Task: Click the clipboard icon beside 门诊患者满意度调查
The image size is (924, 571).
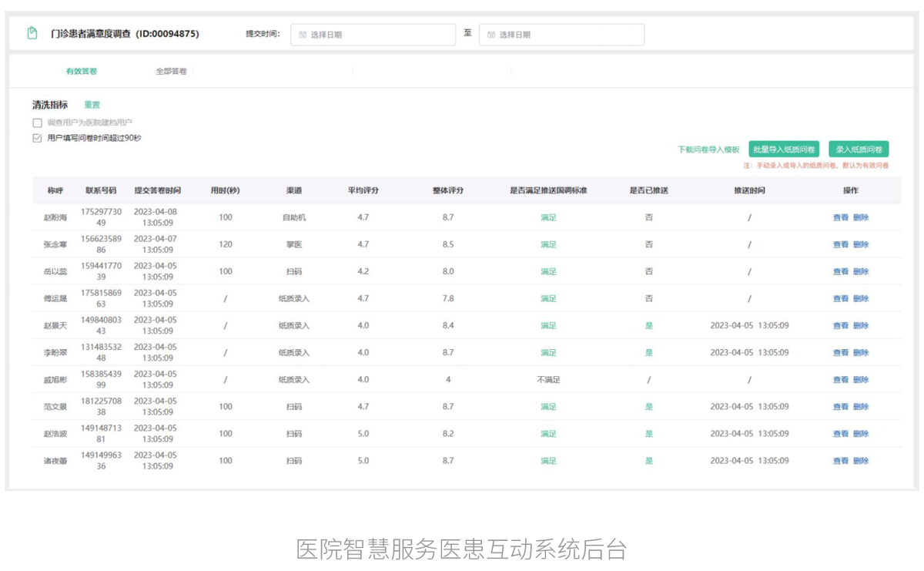Action: coord(32,33)
